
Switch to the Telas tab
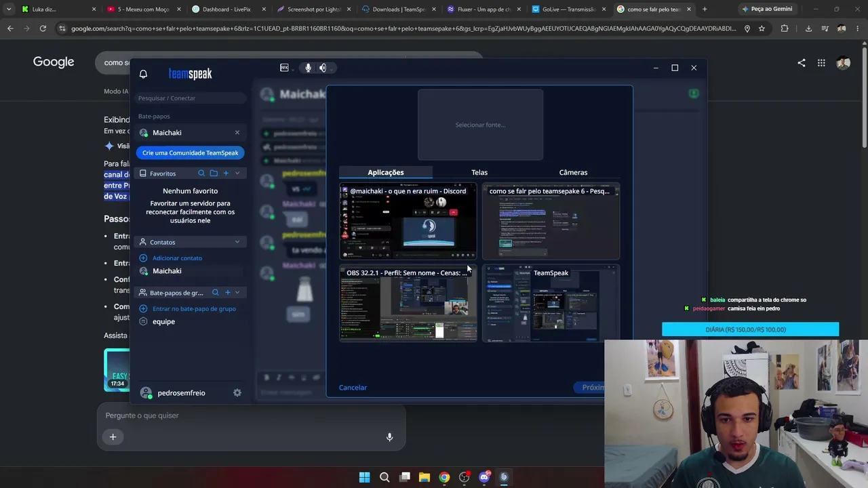(x=479, y=173)
